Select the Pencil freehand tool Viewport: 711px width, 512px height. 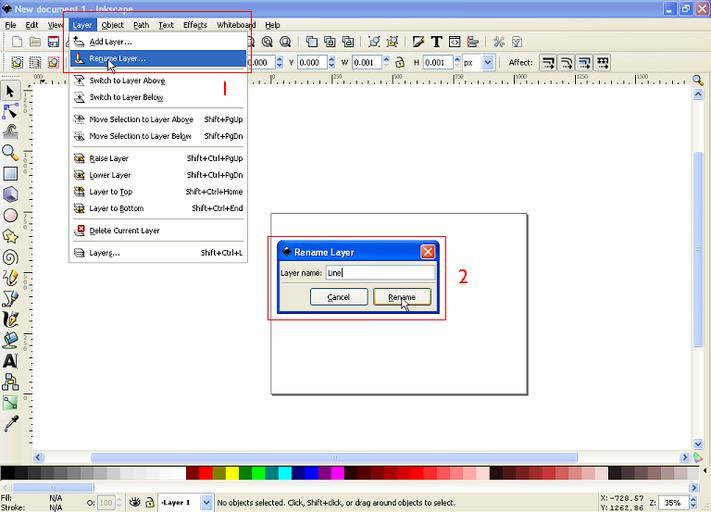tap(10, 278)
